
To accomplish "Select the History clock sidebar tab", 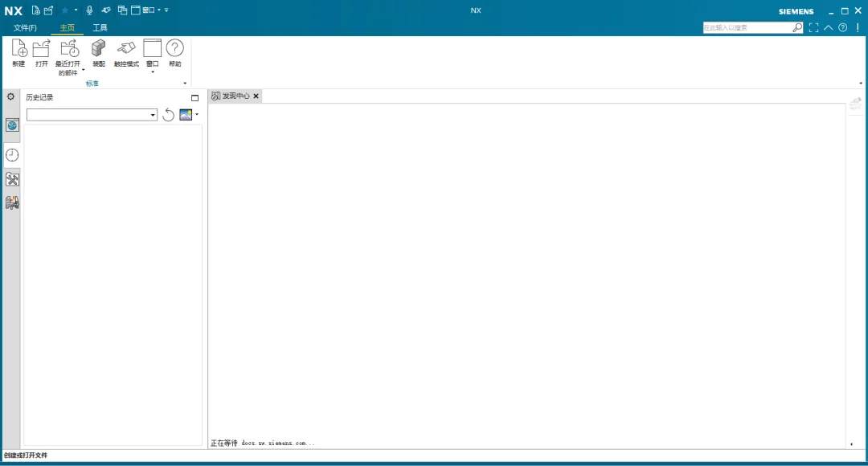I will pyautogui.click(x=12, y=155).
